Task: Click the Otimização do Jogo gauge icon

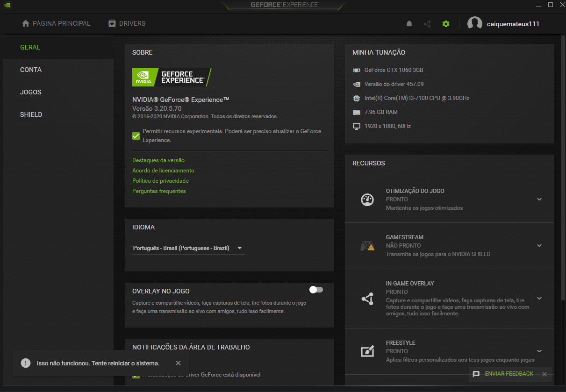Action: tap(367, 200)
